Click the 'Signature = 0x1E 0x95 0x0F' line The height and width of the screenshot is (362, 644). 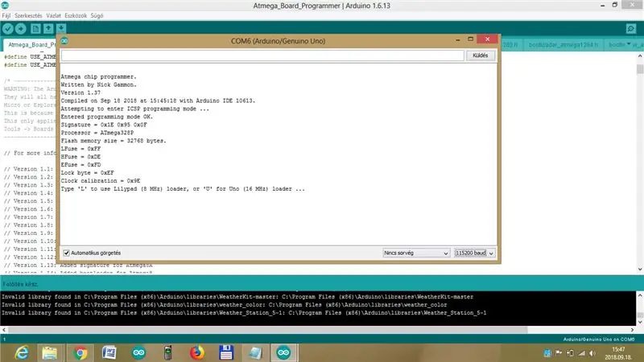click(104, 125)
